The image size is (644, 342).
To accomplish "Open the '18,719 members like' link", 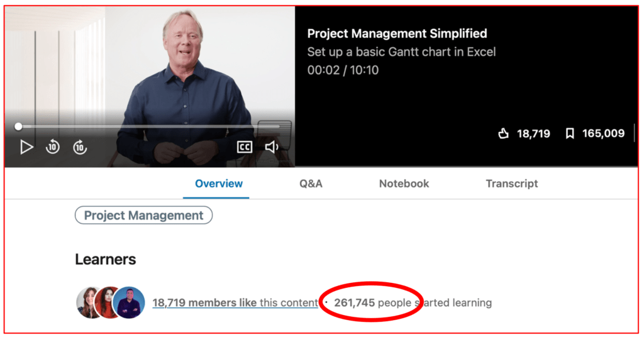I will [x=204, y=303].
